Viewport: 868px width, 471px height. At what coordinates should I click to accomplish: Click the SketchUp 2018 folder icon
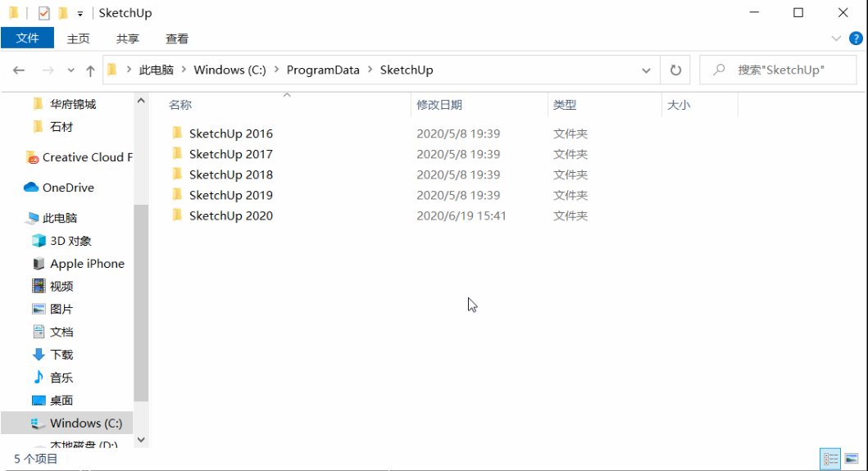pyautogui.click(x=177, y=173)
